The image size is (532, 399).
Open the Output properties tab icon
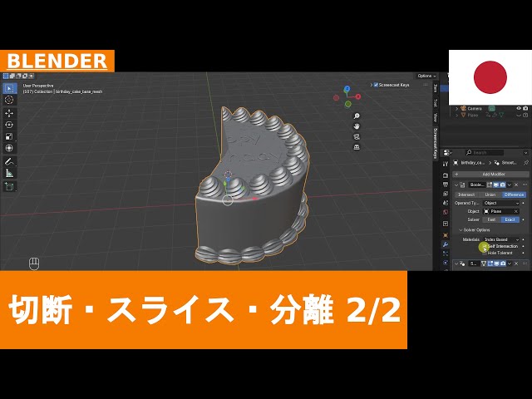[x=446, y=185]
